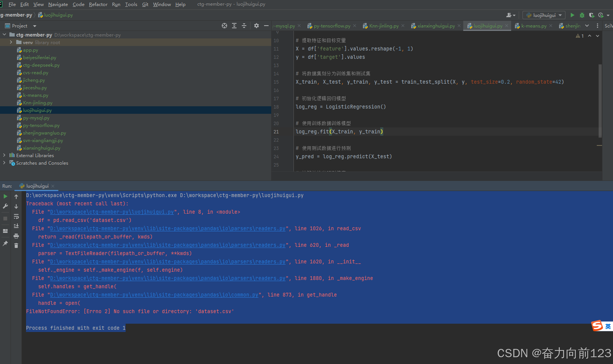This screenshot has height=364, width=613.
Task: Click luojihuigui.py breadcrumb in navigation bar
Action: point(55,15)
